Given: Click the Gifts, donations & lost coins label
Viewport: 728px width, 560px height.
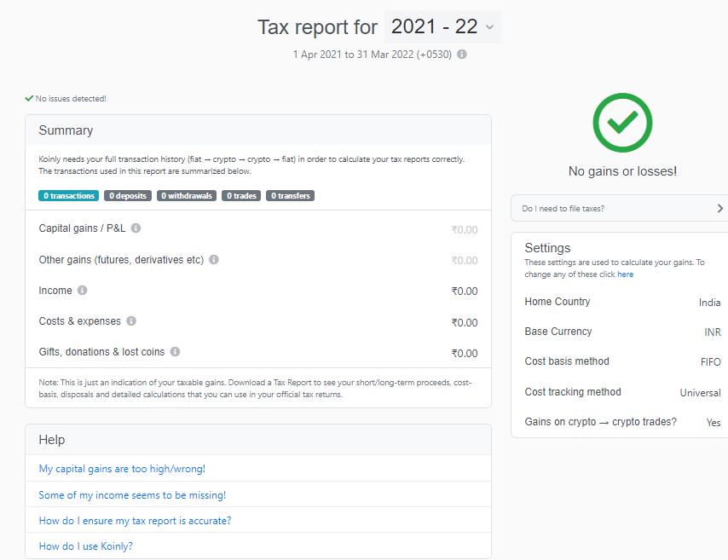Looking at the screenshot, I should click(x=101, y=352).
